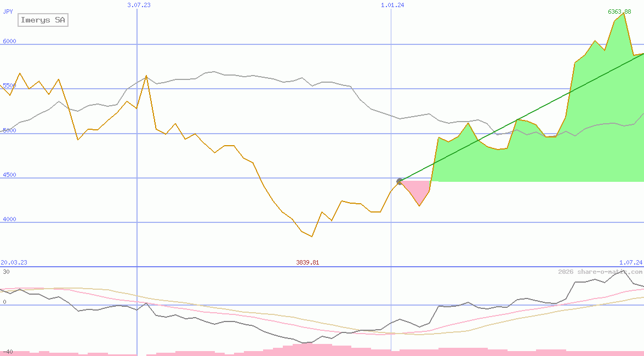Click the 4500 price axis label
Image resolution: width=644 pixels, height=356 pixels.
click(x=8, y=175)
